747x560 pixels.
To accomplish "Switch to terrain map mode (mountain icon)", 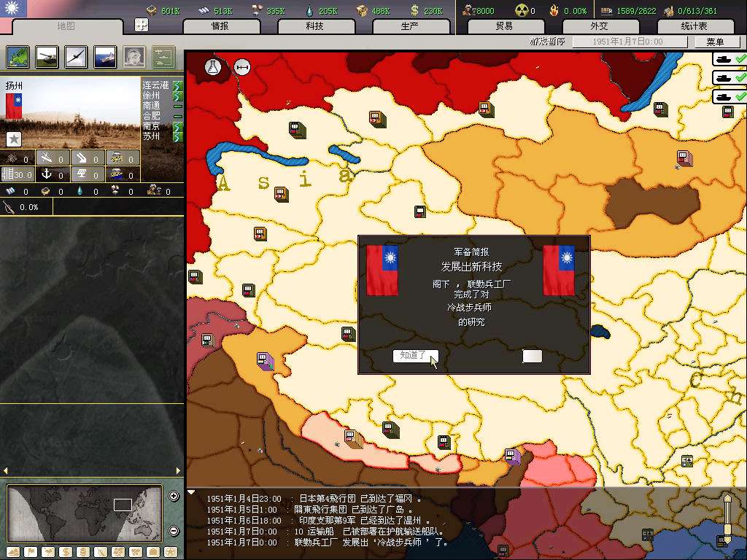I will coord(13,553).
